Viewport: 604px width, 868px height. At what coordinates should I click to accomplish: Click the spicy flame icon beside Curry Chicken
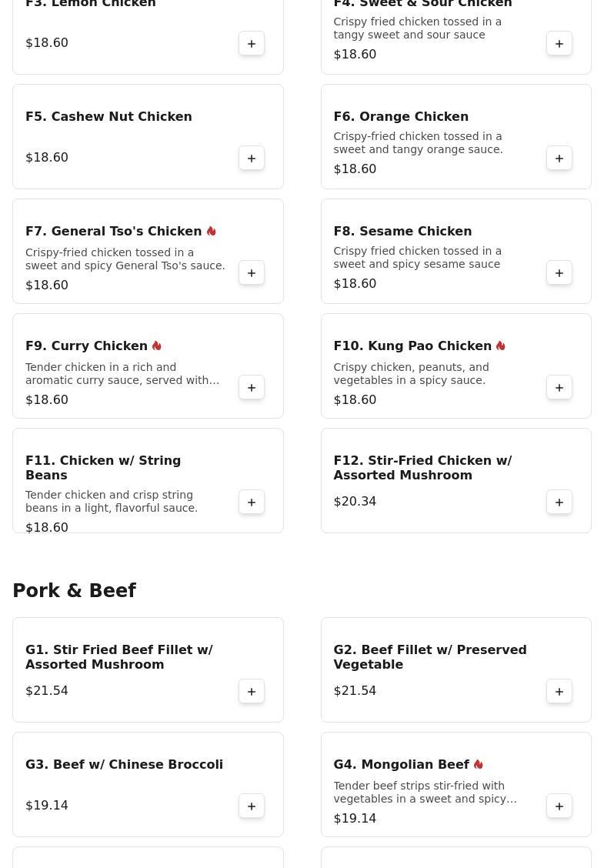pos(157,346)
